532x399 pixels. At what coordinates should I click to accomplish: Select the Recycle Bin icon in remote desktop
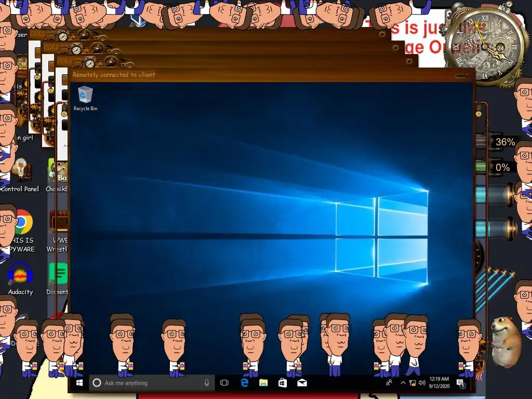(85, 98)
